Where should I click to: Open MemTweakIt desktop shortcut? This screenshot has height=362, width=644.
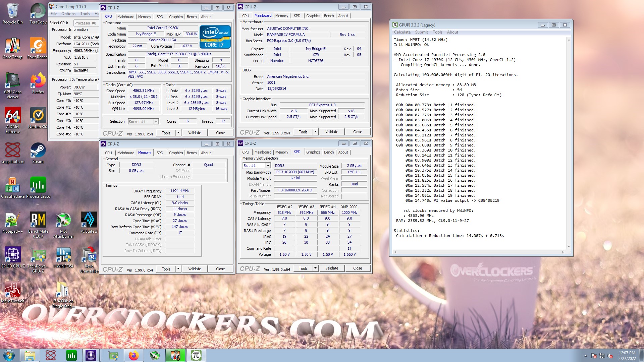click(x=13, y=292)
